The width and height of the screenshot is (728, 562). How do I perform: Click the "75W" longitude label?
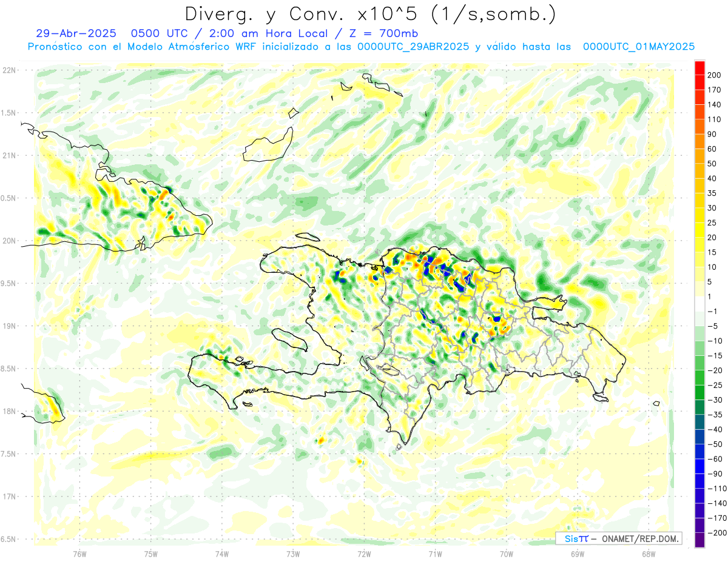151,554
